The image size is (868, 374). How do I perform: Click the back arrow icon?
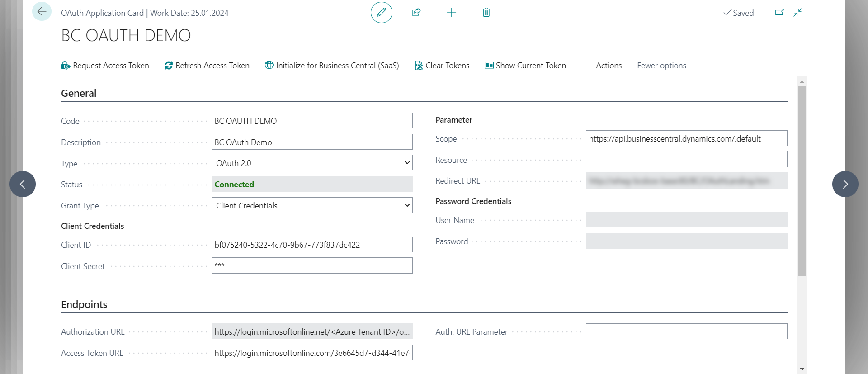tap(42, 12)
